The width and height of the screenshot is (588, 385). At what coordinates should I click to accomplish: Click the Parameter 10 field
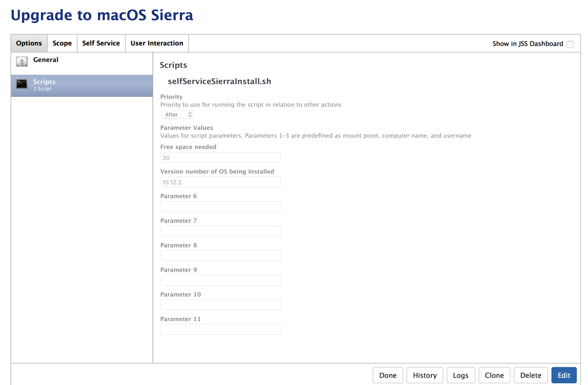tap(220, 305)
